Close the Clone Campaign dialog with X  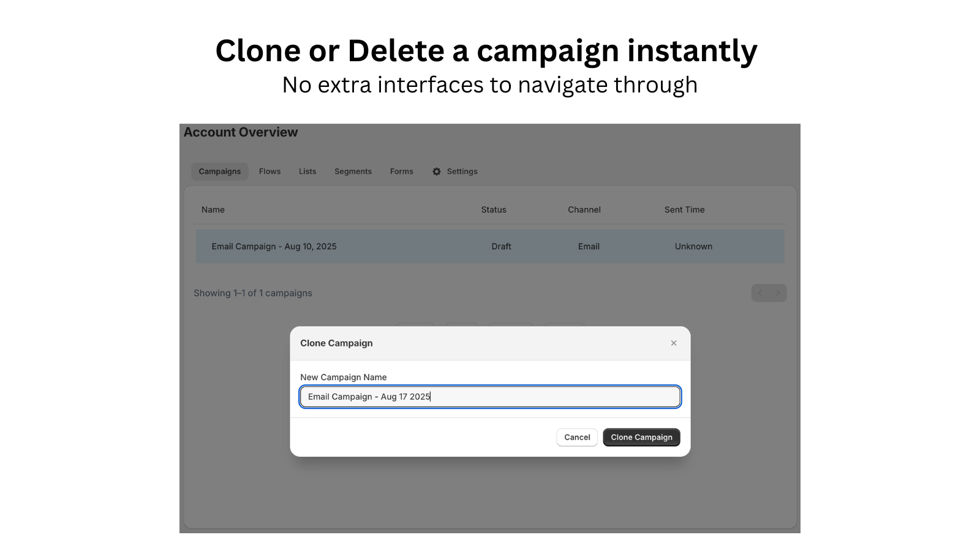click(x=673, y=343)
